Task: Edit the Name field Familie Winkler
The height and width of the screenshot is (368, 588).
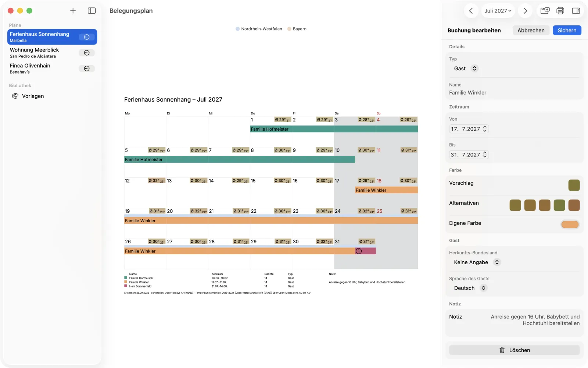Action: pos(514,93)
